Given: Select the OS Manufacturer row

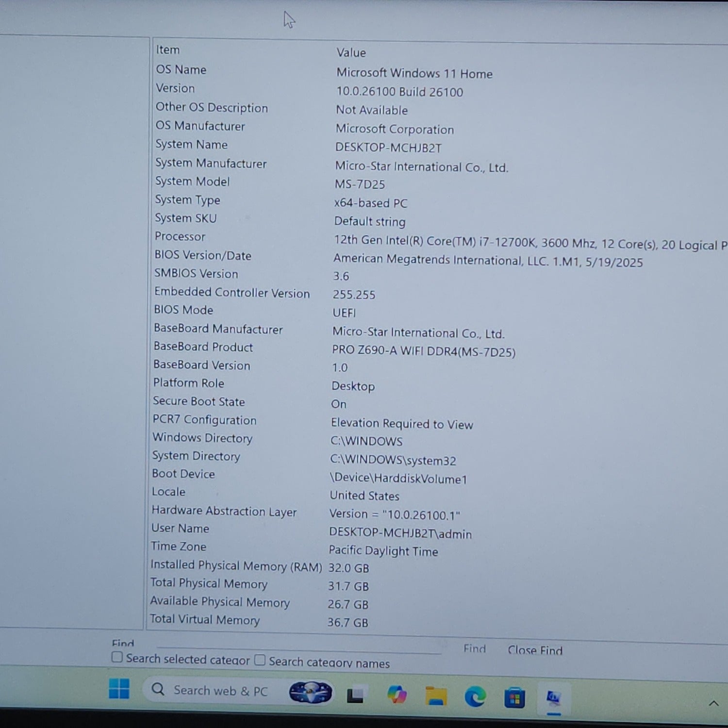Looking at the screenshot, I should point(200,126).
